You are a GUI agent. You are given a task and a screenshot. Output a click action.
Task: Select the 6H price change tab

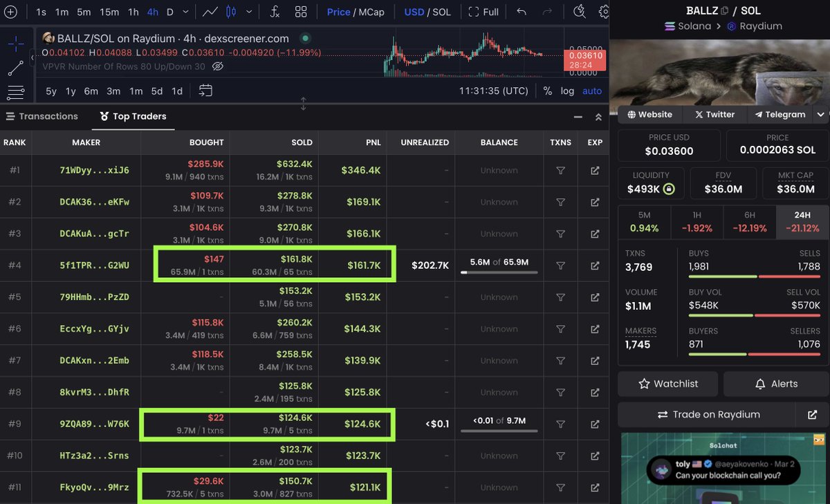point(750,222)
